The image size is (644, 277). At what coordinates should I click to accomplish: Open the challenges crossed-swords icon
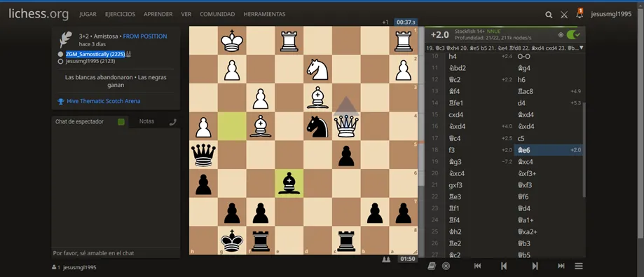click(564, 15)
